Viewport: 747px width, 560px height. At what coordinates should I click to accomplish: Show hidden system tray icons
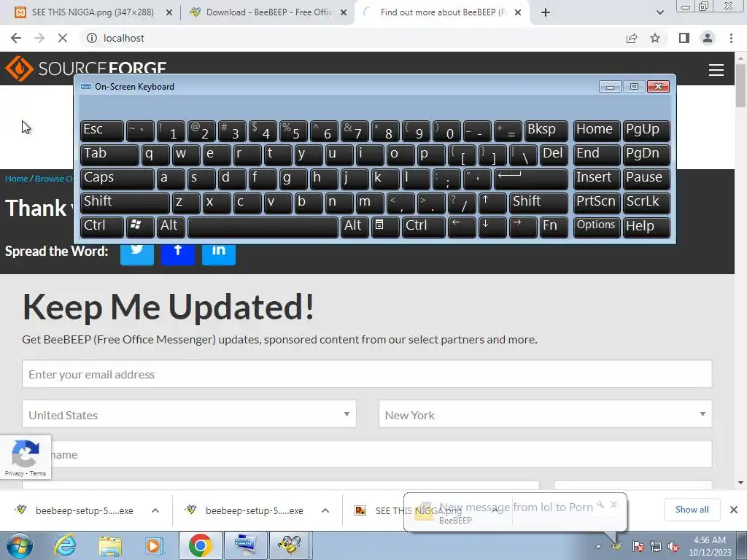pos(598,546)
